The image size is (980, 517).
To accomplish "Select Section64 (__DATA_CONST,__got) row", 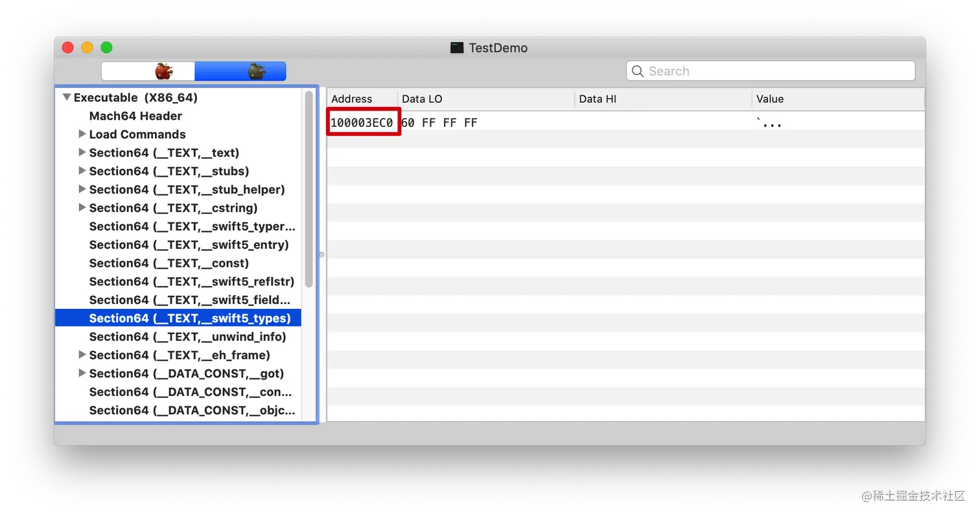I will (178, 373).
